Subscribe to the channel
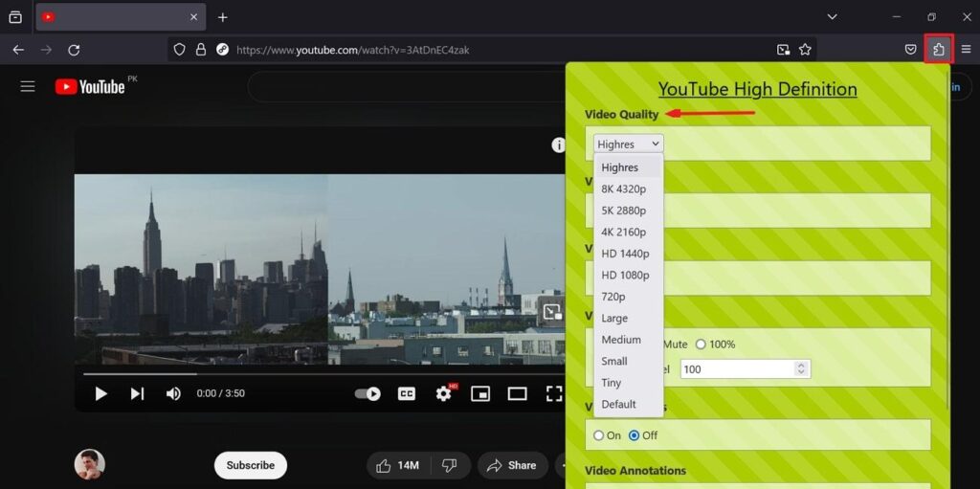980x489 pixels. (251, 465)
